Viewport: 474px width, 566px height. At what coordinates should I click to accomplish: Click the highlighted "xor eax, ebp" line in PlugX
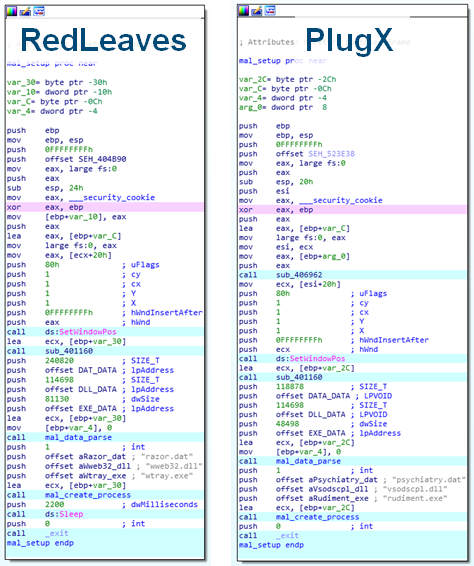[x=353, y=210]
